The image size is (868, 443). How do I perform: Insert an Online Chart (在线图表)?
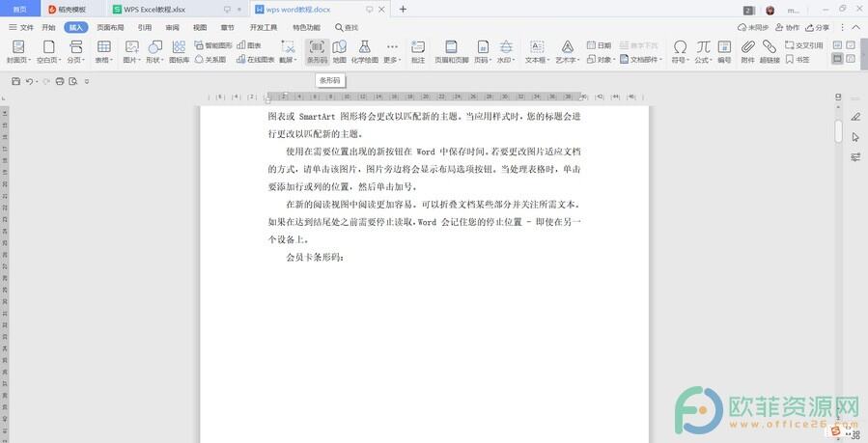point(256,59)
